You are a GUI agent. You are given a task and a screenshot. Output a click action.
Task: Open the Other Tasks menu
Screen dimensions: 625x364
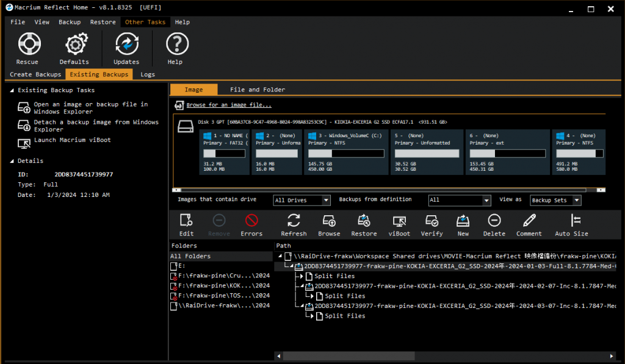pyautogui.click(x=145, y=22)
